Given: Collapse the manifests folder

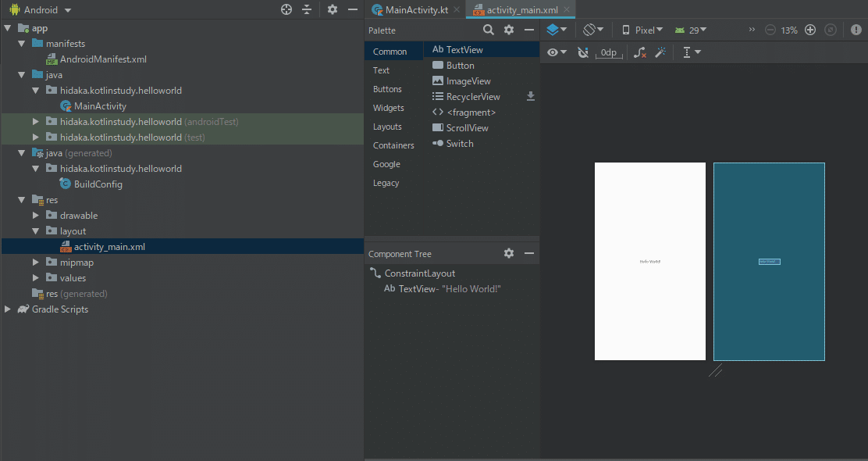Looking at the screenshot, I should coord(22,43).
